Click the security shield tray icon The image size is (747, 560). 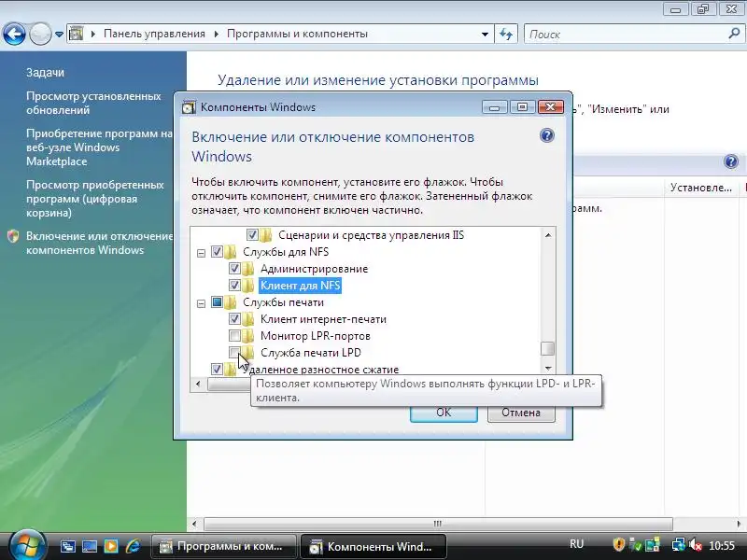coord(618,544)
